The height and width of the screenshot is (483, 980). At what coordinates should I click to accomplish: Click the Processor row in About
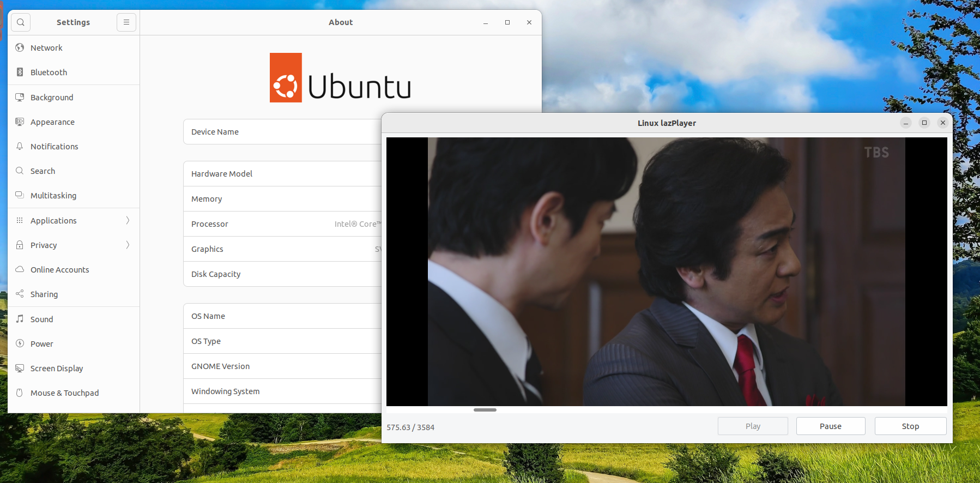click(282, 224)
